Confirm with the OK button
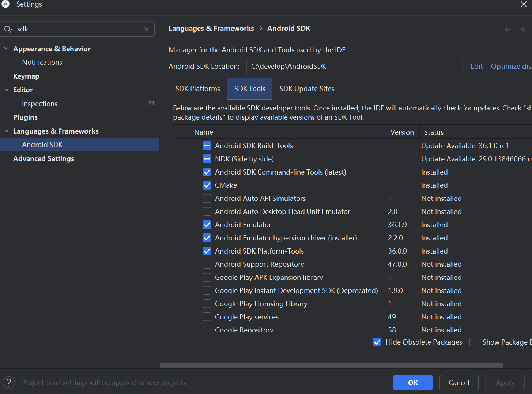532x394 pixels. [413, 383]
